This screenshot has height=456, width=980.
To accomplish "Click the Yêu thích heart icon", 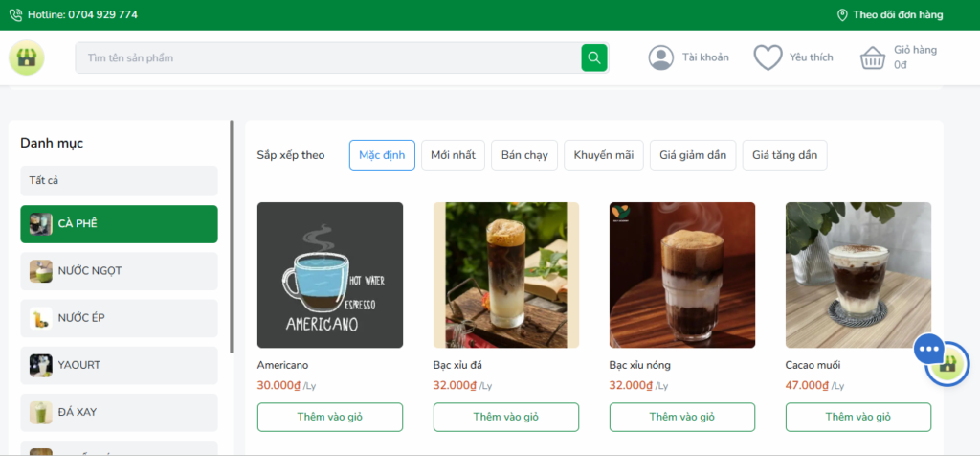I will [768, 57].
